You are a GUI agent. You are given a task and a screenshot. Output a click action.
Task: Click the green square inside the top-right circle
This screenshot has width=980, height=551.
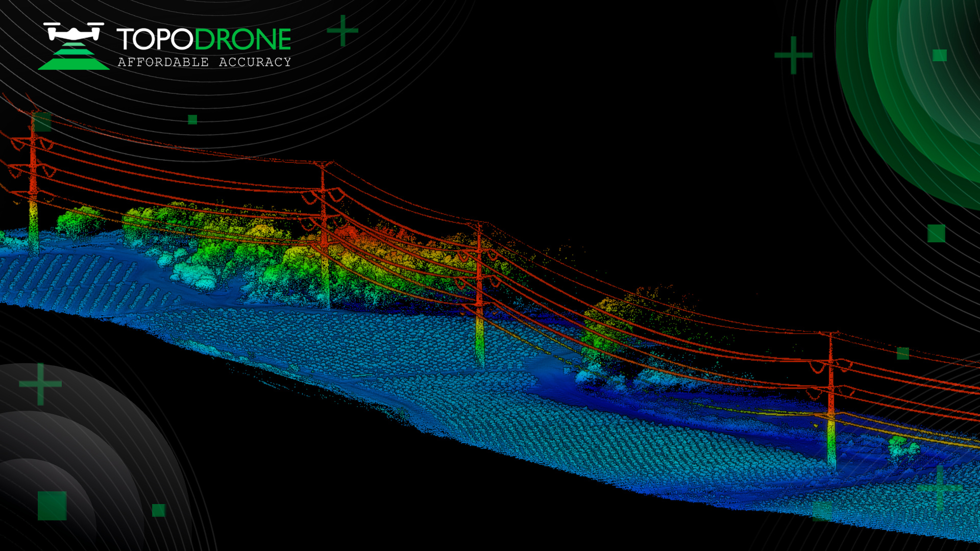(x=940, y=55)
